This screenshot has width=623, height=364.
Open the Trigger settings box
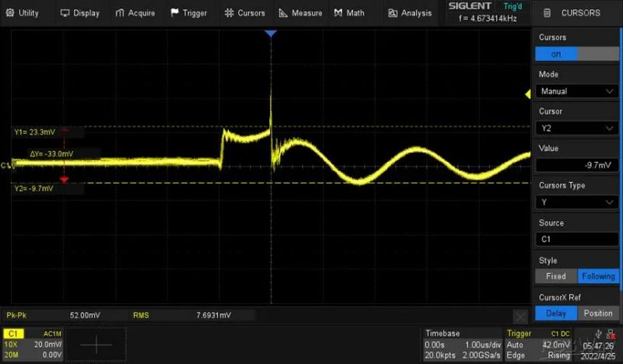pyautogui.click(x=539, y=344)
